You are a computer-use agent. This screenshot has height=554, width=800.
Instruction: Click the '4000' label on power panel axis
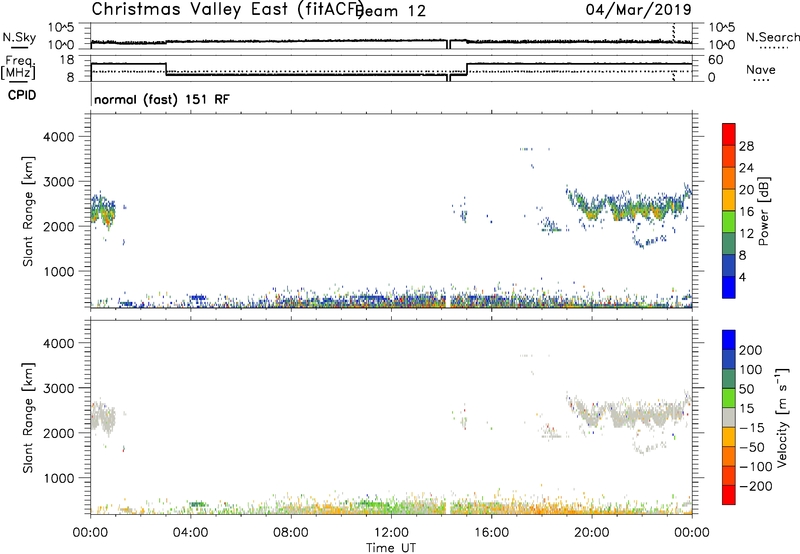coord(59,137)
